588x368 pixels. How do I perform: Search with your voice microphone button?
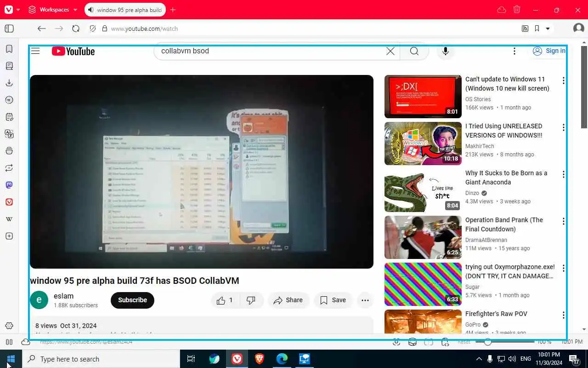point(445,51)
